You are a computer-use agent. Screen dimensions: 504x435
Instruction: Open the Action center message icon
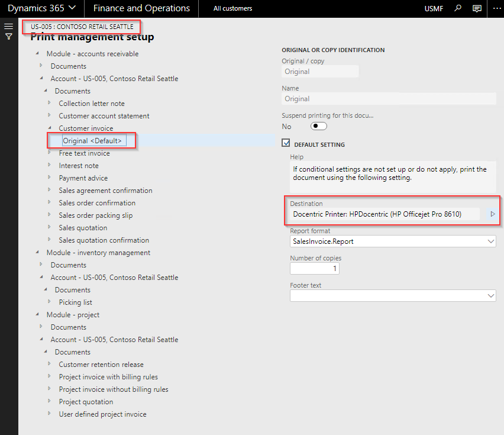[x=477, y=8]
